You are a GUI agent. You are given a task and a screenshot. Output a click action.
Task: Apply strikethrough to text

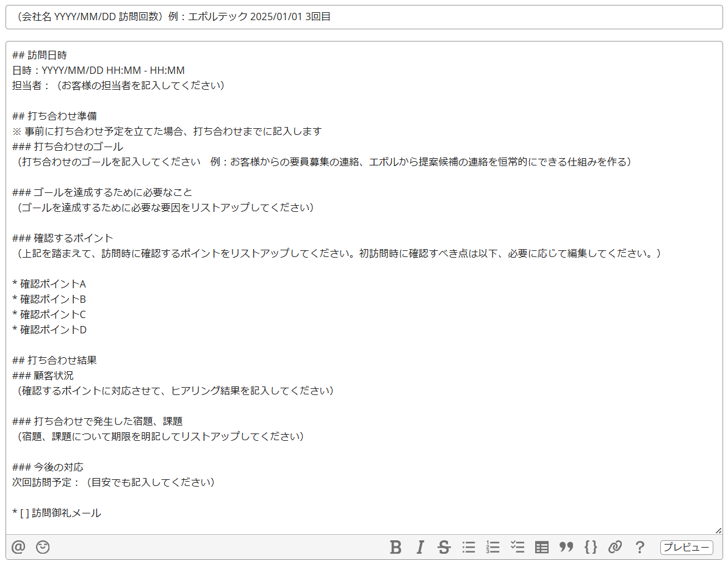(x=444, y=547)
